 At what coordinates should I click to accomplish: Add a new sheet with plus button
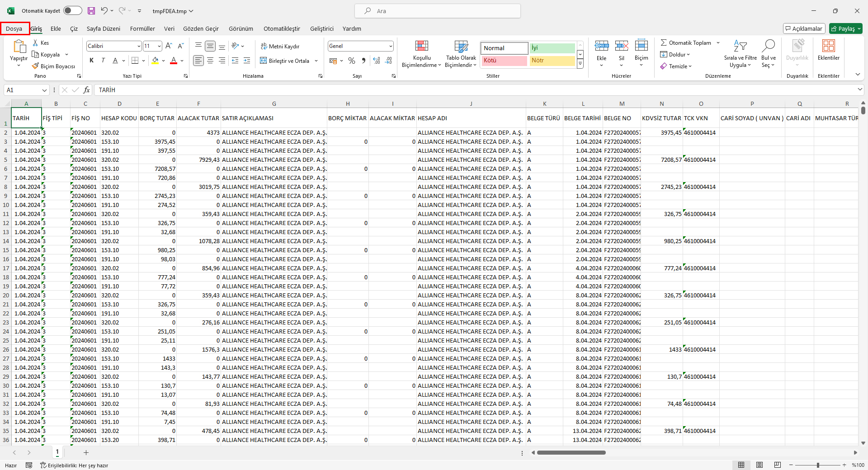[x=86, y=452]
